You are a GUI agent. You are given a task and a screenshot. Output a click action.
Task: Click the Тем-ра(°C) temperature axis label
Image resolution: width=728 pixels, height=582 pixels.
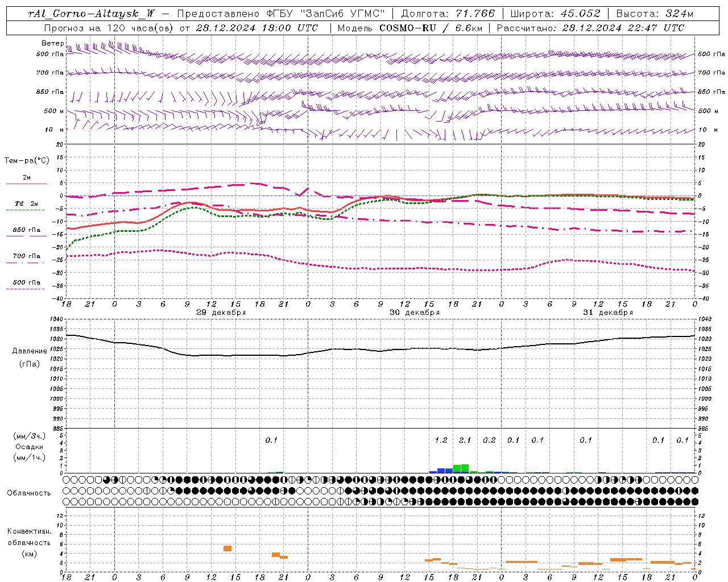(x=27, y=161)
